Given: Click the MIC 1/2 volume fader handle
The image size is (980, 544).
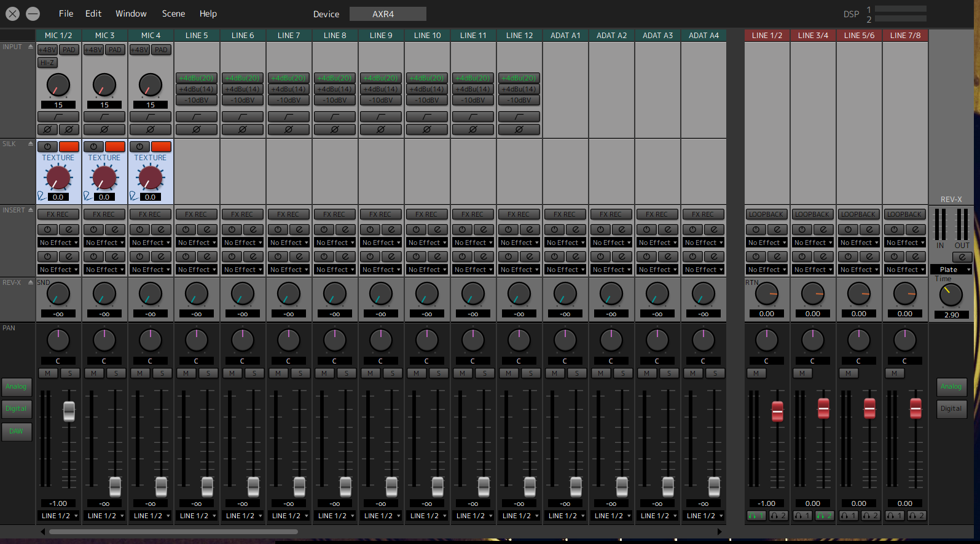Looking at the screenshot, I should pyautogui.click(x=69, y=411).
